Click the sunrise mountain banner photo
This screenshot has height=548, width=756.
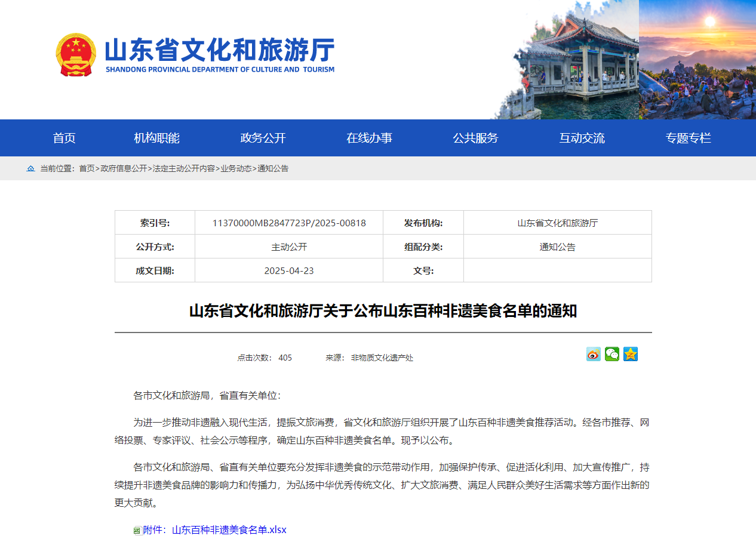tap(697, 60)
